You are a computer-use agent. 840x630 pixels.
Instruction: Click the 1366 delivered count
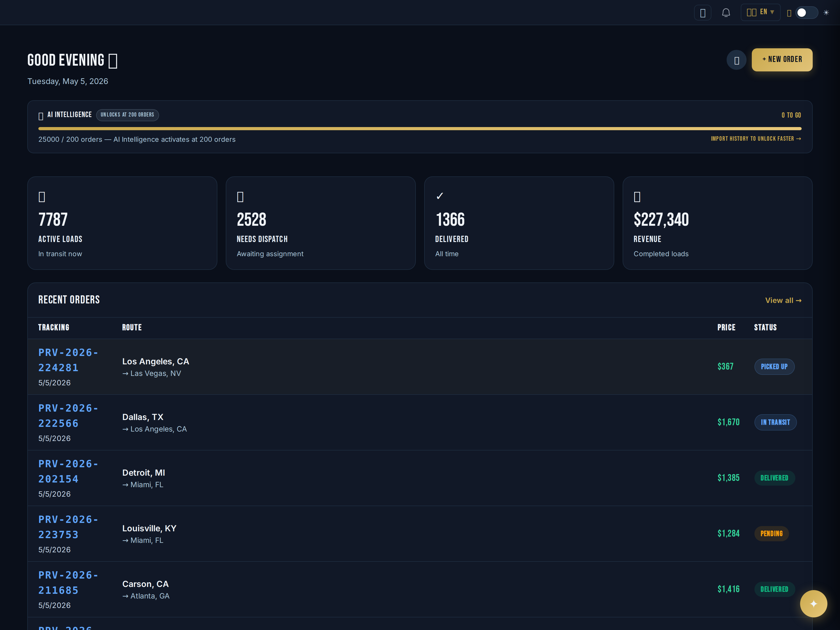(x=450, y=220)
